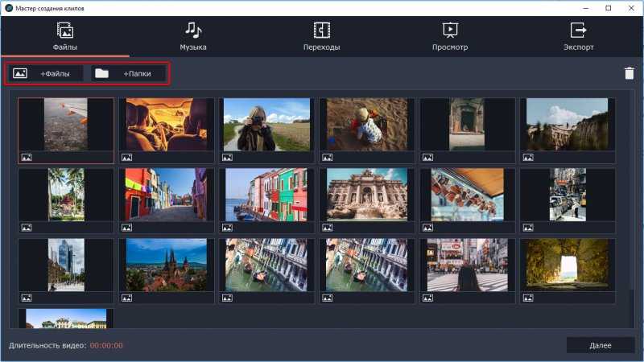Close the Мастер создания клипов window
Viewport: 644px width, 362px height.
[631, 8]
